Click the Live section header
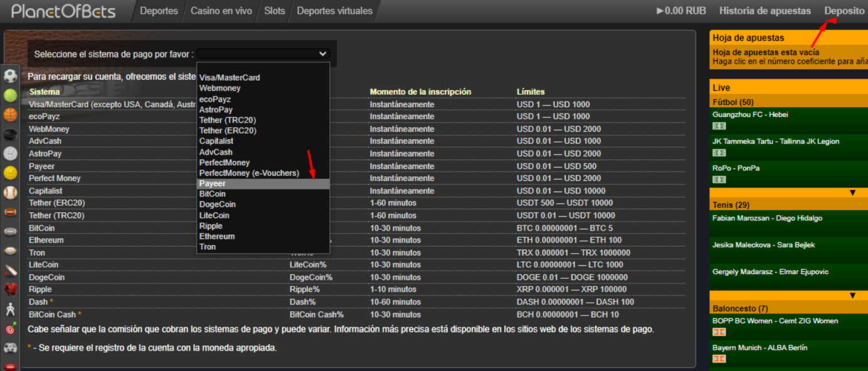Image resolution: width=868 pixels, height=371 pixels. (x=788, y=88)
